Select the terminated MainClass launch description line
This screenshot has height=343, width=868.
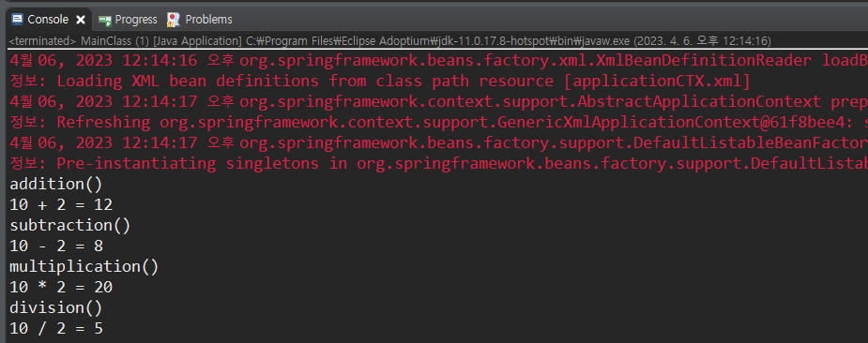tap(390, 41)
